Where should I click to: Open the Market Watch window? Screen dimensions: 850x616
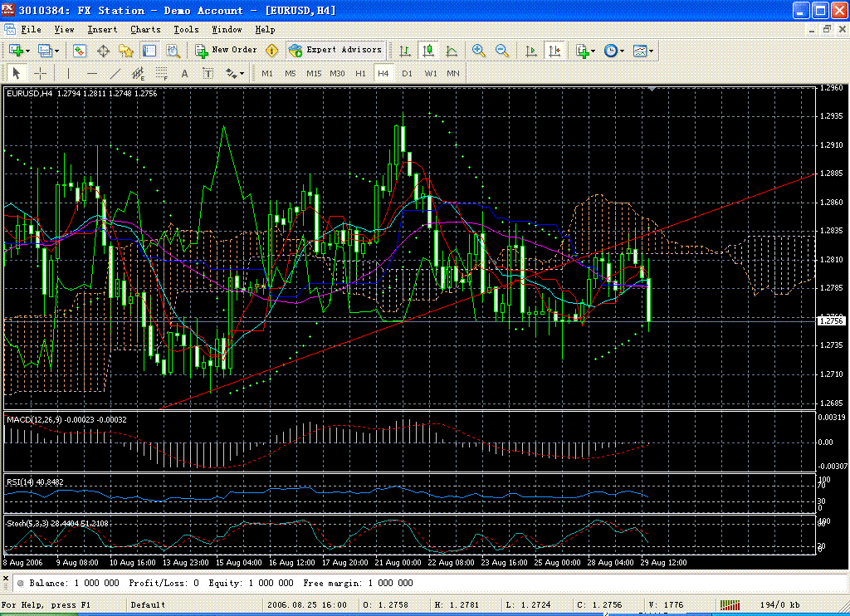(80, 51)
